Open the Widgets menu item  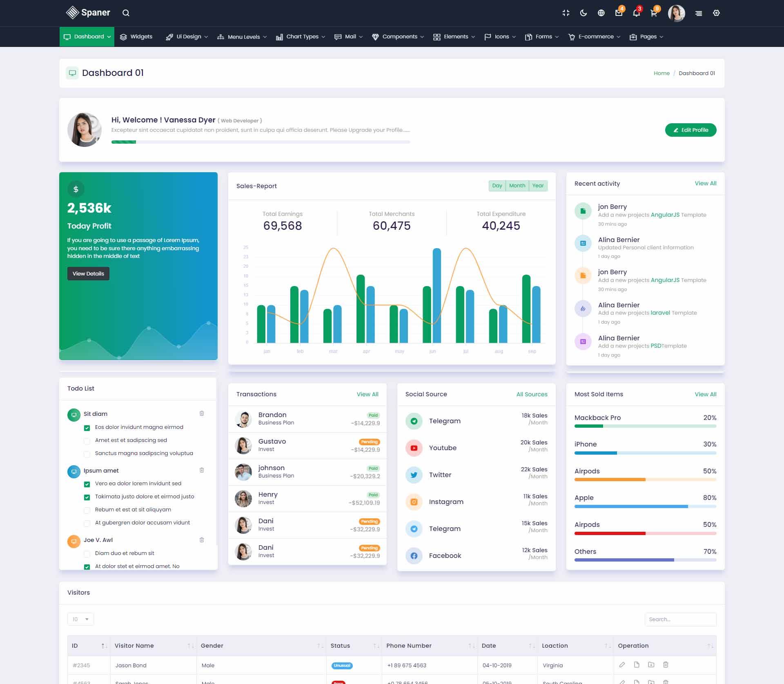136,37
